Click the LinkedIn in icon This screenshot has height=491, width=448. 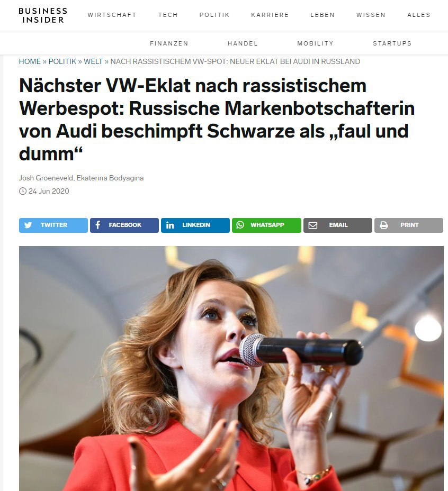[x=170, y=225]
